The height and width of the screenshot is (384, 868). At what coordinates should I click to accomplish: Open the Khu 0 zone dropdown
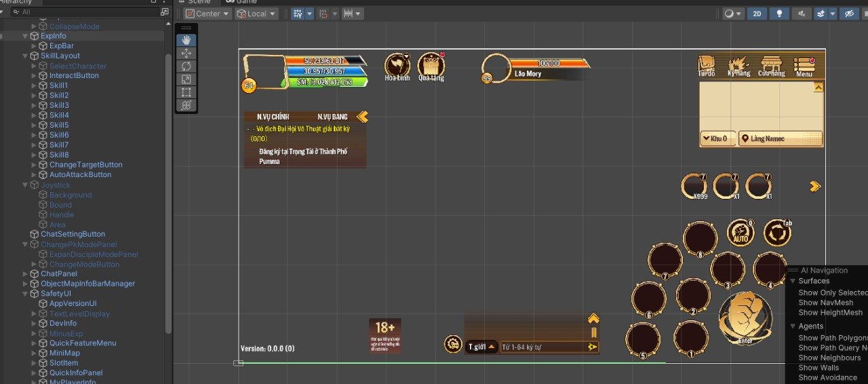(x=717, y=138)
